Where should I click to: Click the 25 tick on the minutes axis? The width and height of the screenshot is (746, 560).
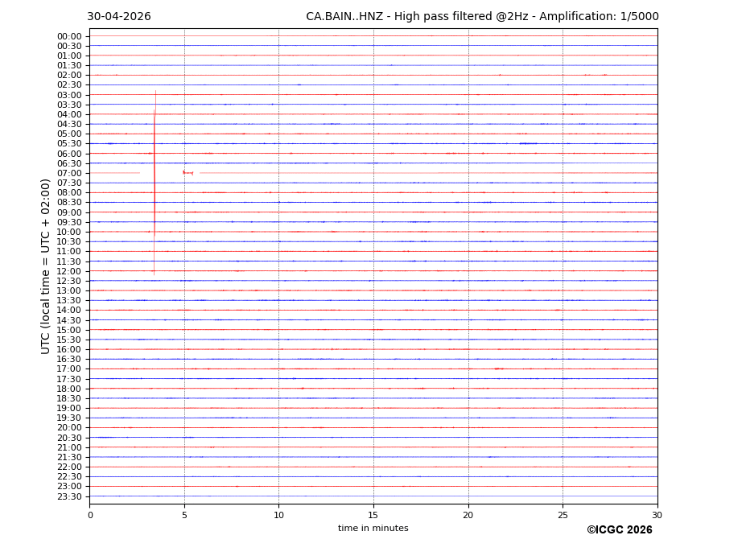563,515
